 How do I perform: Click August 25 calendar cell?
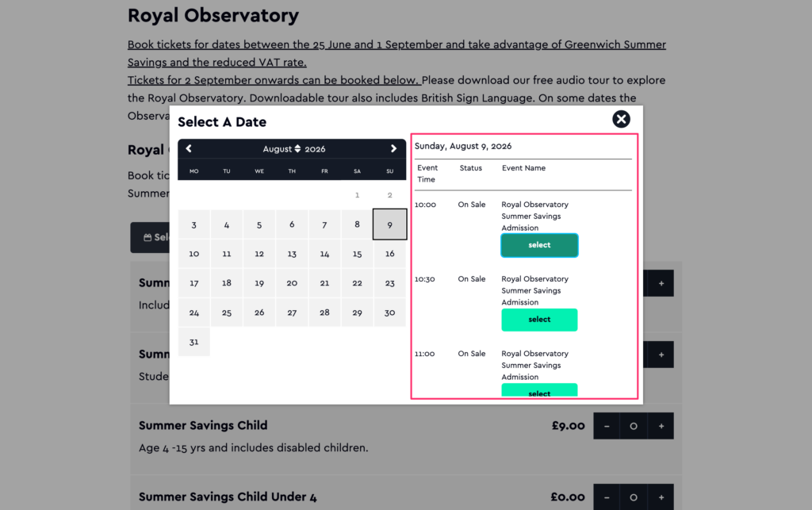[226, 313]
